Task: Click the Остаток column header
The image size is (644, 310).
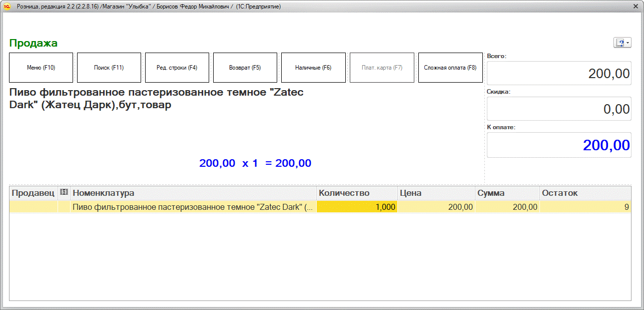Action: tap(585, 193)
